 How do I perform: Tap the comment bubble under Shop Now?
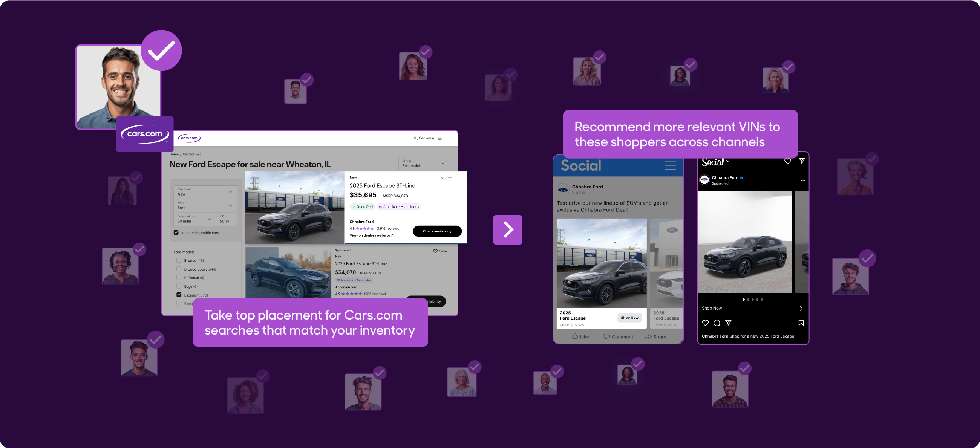click(x=717, y=323)
